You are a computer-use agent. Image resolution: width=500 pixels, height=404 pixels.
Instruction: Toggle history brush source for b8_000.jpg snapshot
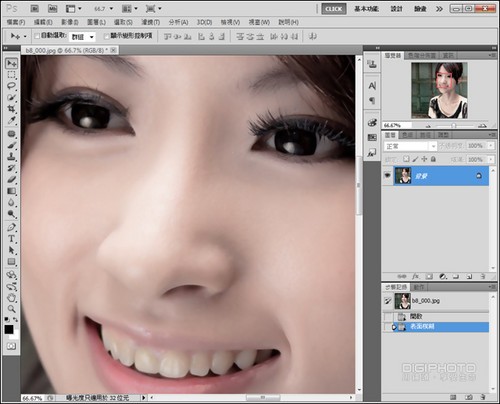coord(388,301)
